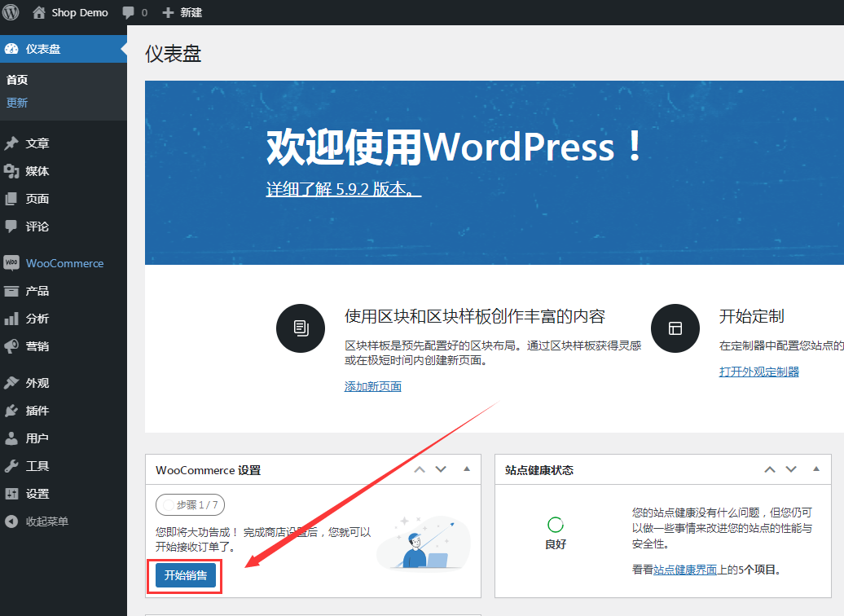This screenshot has height=616, width=844.
Task: Click the 评论 menu label
Action: point(37,227)
